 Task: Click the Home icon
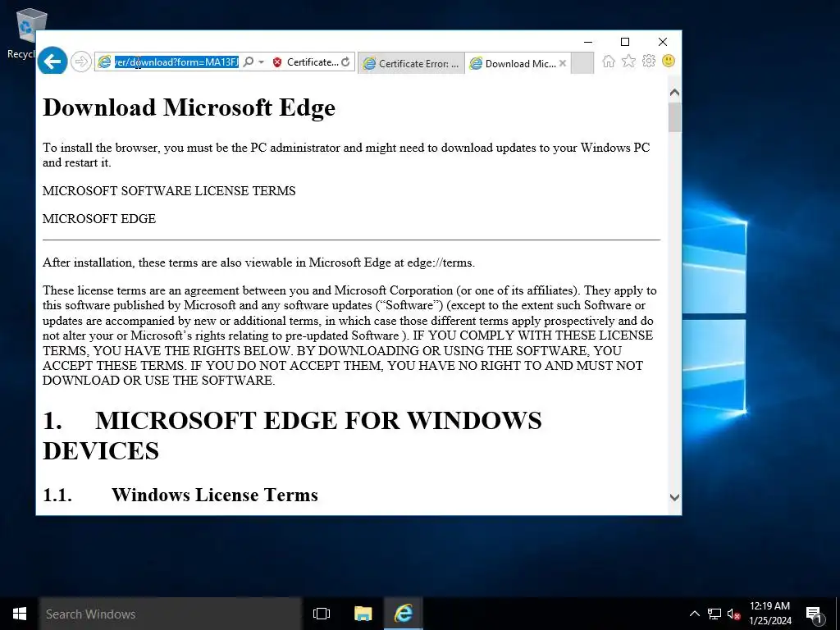coord(609,61)
